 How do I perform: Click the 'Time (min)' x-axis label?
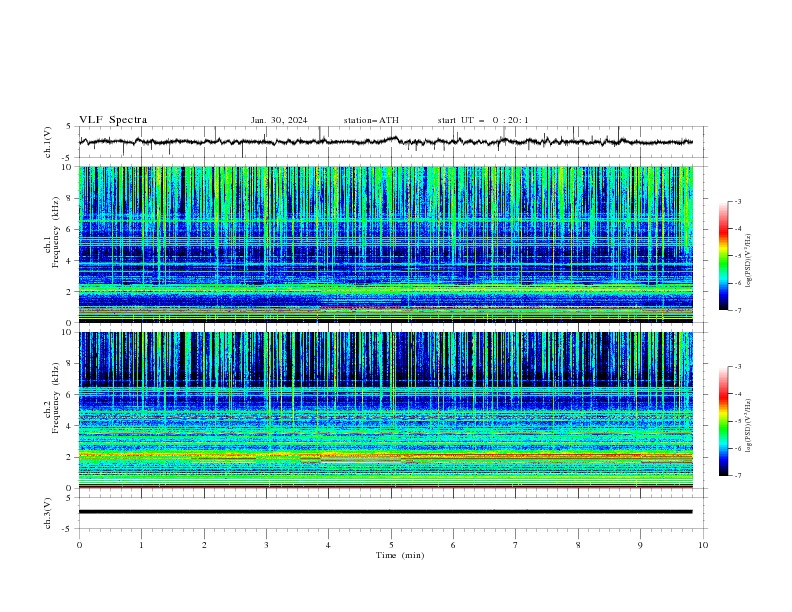point(400,555)
